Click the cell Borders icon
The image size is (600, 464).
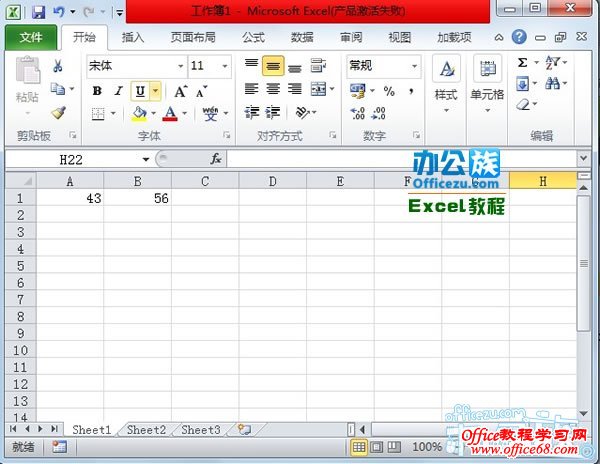point(98,114)
